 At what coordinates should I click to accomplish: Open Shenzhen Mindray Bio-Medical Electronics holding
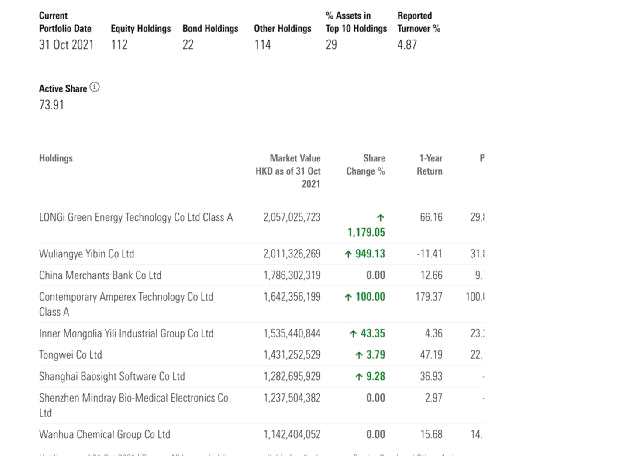point(134,398)
